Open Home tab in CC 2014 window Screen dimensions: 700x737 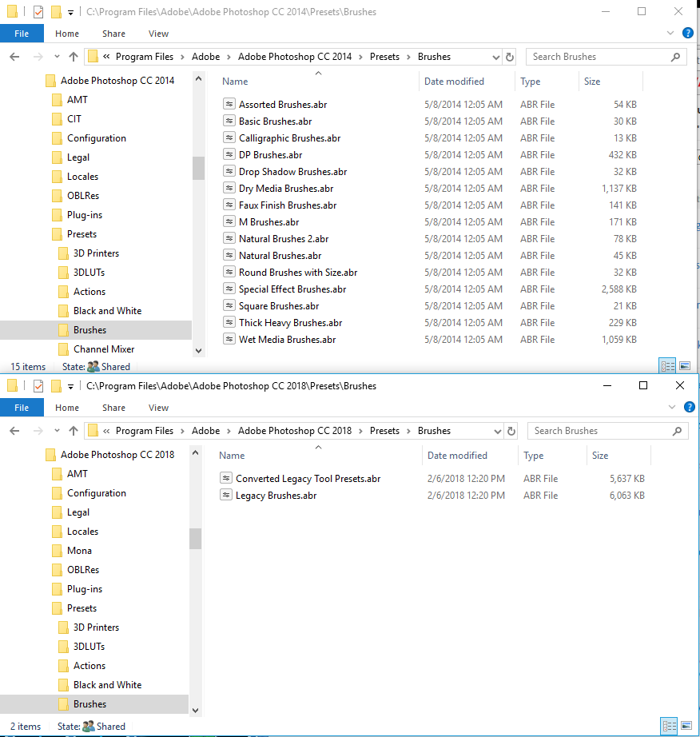click(x=66, y=34)
